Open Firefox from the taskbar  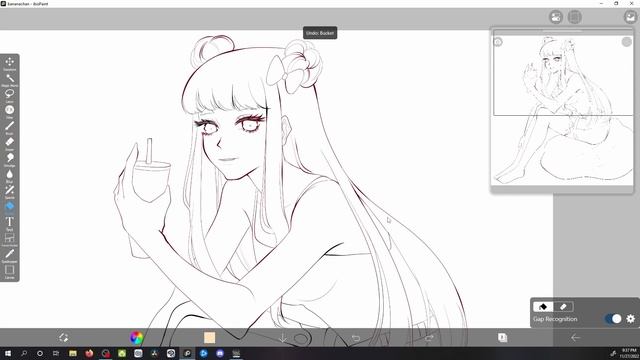(x=89, y=353)
